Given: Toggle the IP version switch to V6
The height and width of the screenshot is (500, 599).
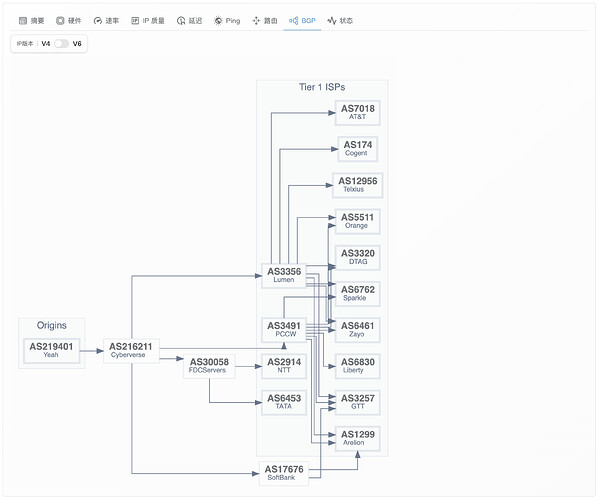Looking at the screenshot, I should [x=61, y=44].
